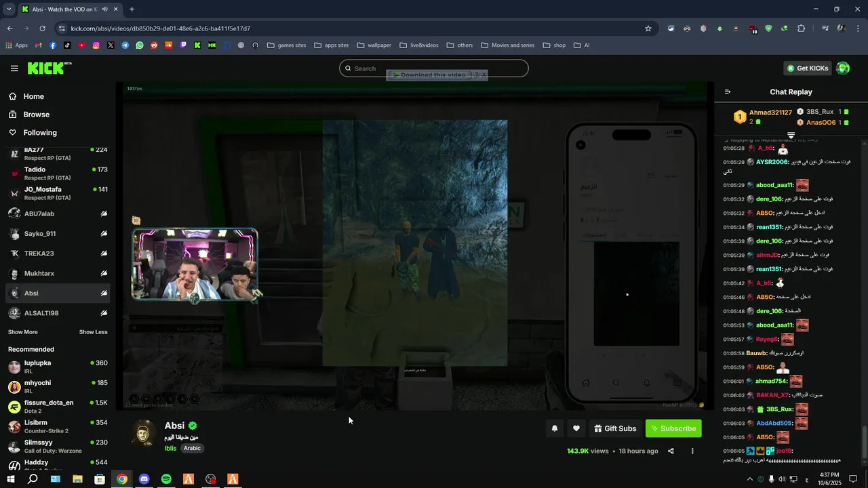The height and width of the screenshot is (488, 868).
Task: Open Movies and series bookmark folder
Action: [x=508, y=45]
